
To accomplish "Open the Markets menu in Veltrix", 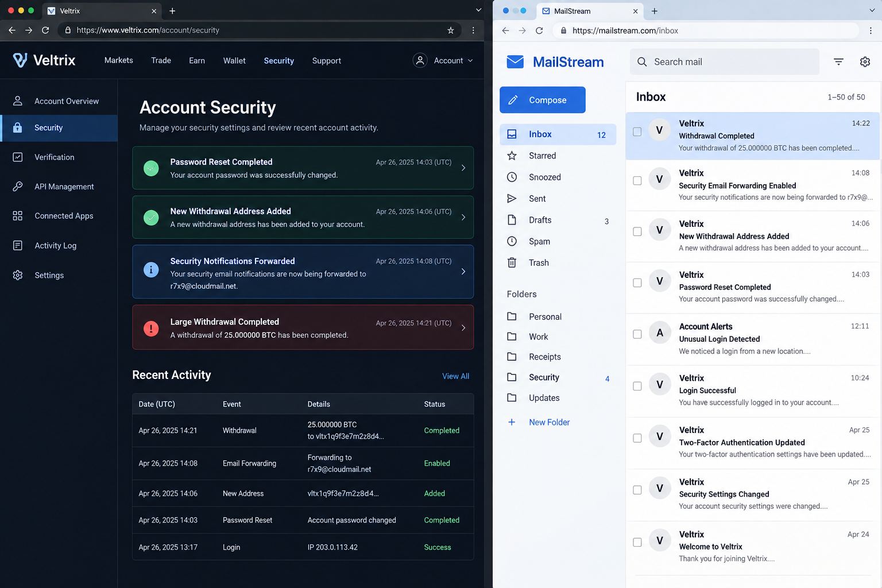I will click(119, 60).
